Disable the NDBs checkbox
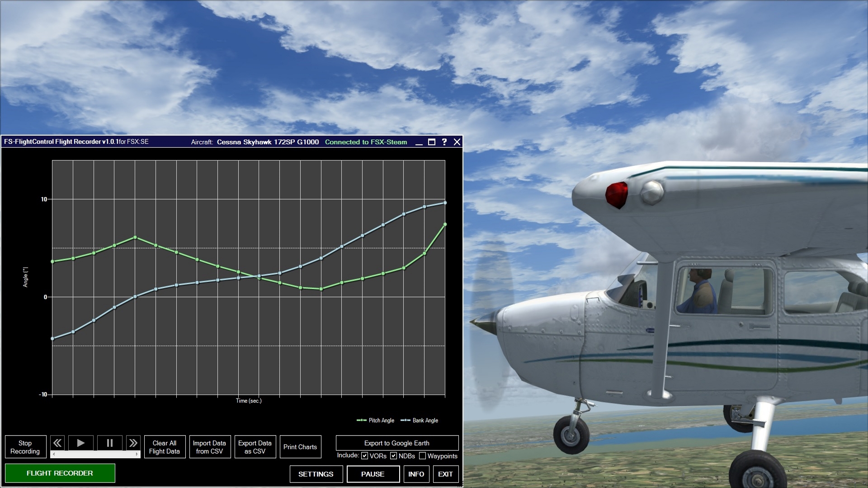868x488 pixels. pos(394,456)
